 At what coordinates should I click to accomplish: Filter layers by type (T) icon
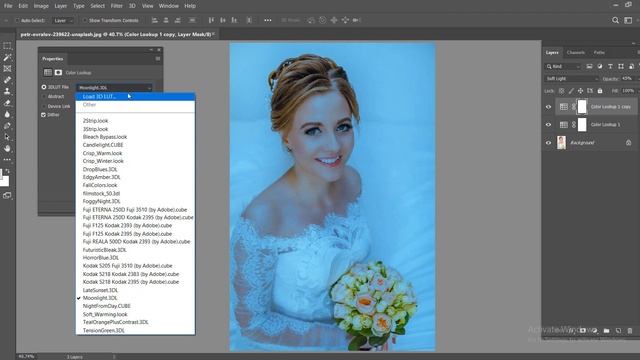click(x=610, y=66)
